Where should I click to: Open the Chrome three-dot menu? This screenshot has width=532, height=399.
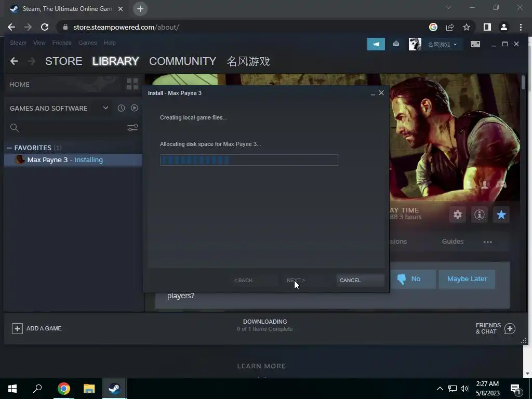pos(521,27)
